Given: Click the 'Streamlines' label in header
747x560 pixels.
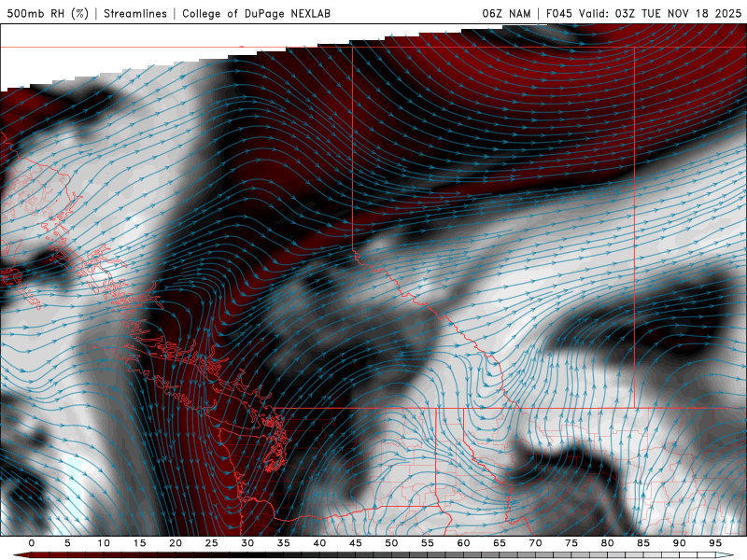Looking at the screenshot, I should point(135,13).
